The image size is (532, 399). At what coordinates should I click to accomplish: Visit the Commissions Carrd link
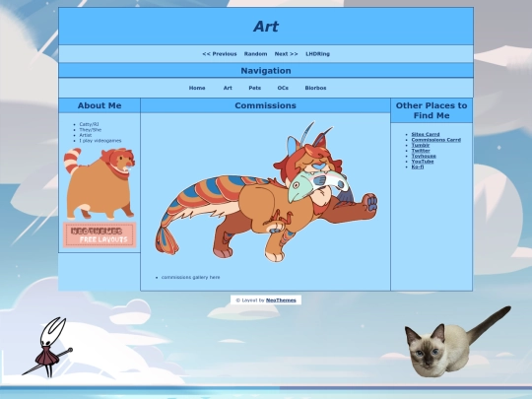tap(436, 140)
